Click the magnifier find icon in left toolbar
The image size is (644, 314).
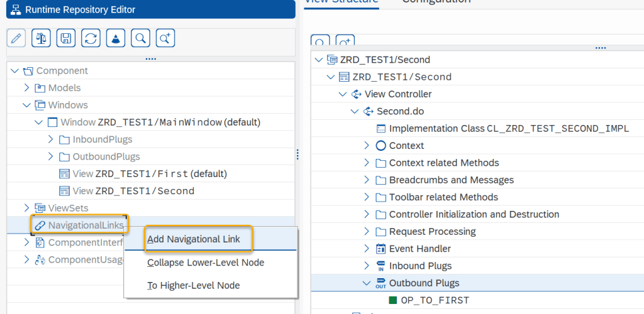[140, 38]
